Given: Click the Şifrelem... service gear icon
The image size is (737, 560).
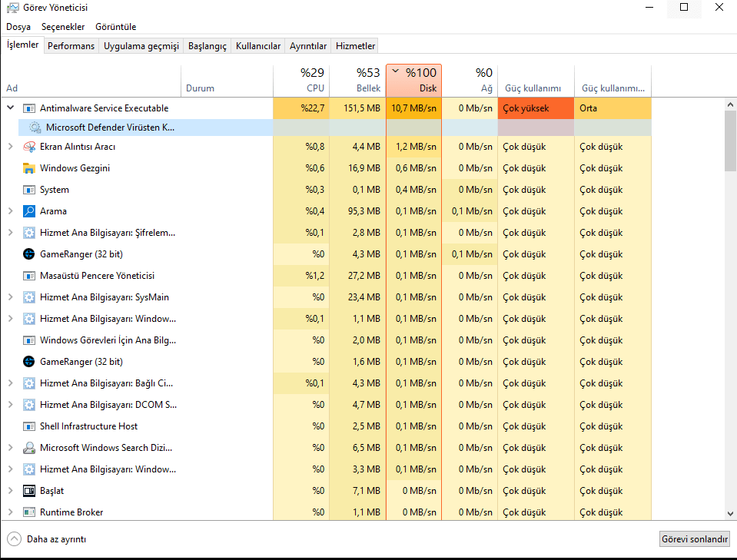Looking at the screenshot, I should [29, 233].
